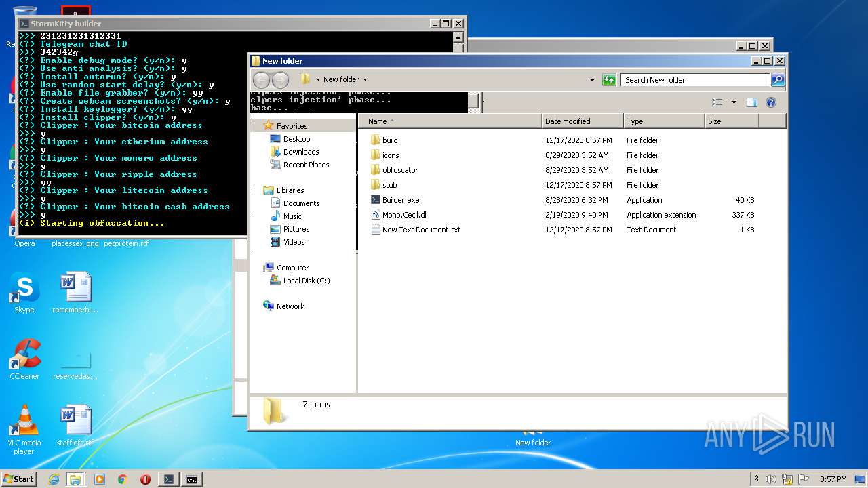Viewport: 868px width, 488px height.
Task: Click the green Refresh button in address bar
Action: coord(609,80)
